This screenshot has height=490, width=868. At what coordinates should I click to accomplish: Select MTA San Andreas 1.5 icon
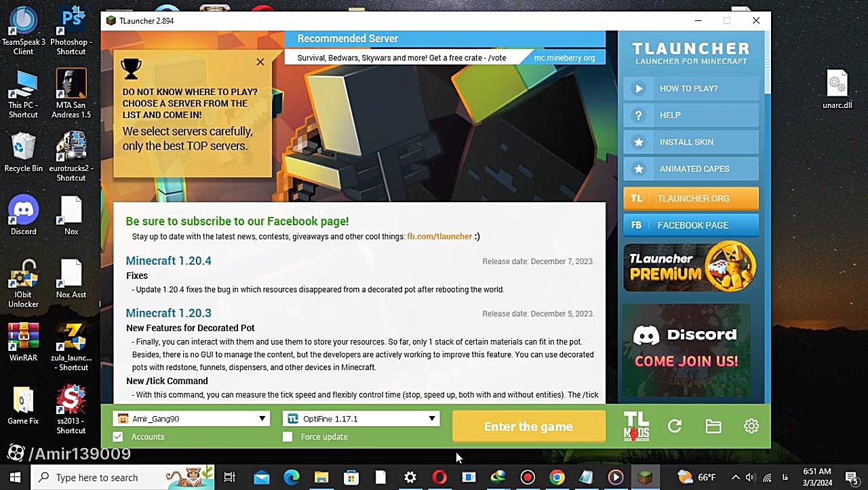[x=71, y=94]
